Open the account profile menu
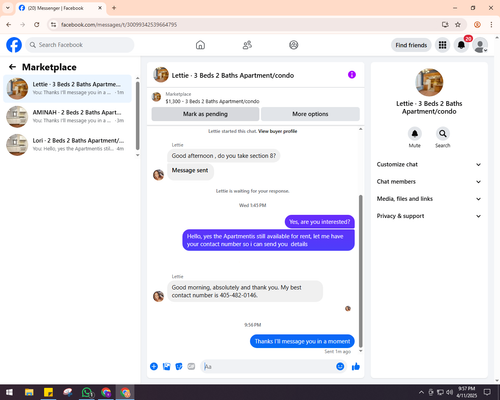 (x=480, y=45)
